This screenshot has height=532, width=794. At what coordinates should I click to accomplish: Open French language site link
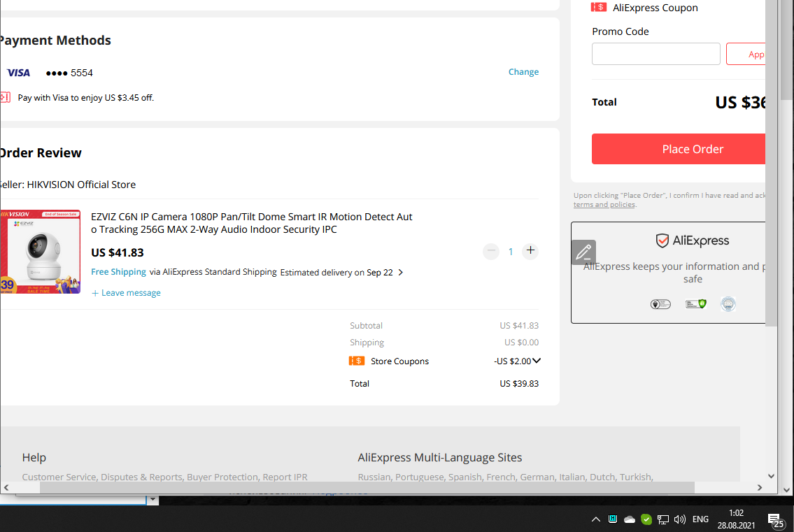tap(501, 477)
